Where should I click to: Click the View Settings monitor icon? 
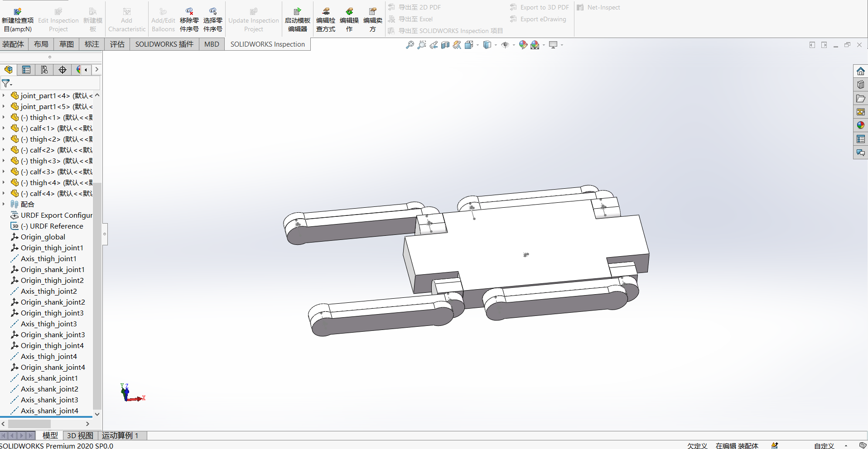(553, 45)
